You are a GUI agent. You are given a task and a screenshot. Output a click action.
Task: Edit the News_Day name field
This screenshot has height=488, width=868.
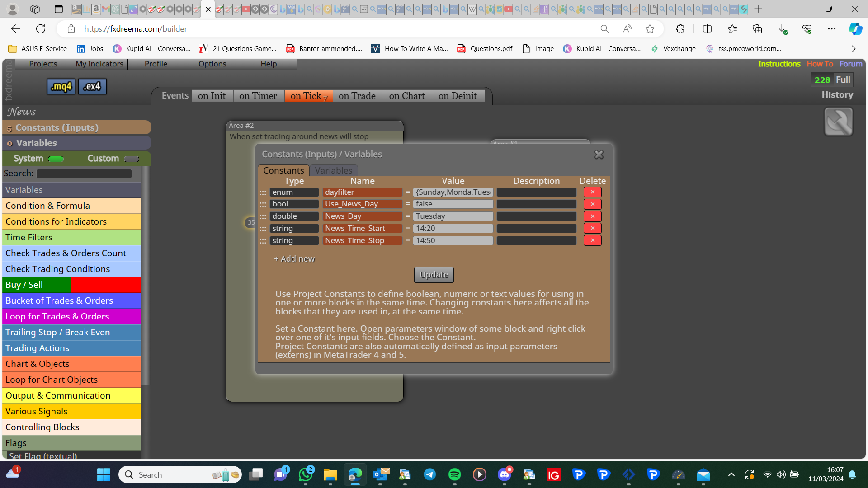click(362, 216)
